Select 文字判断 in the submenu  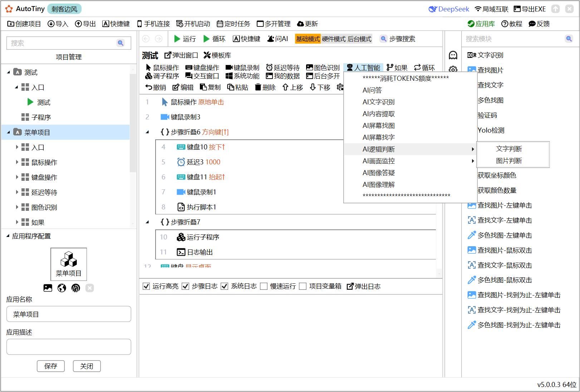point(513,149)
